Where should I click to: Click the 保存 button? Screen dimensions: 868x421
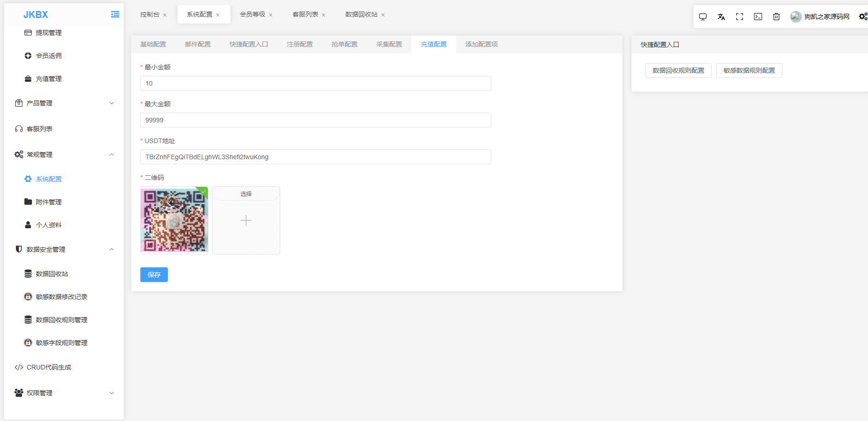tap(154, 275)
